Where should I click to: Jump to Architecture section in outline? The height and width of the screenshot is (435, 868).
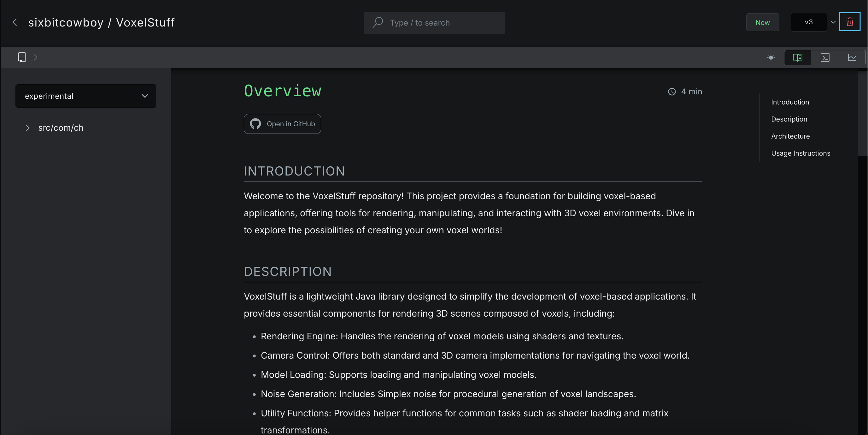point(790,136)
